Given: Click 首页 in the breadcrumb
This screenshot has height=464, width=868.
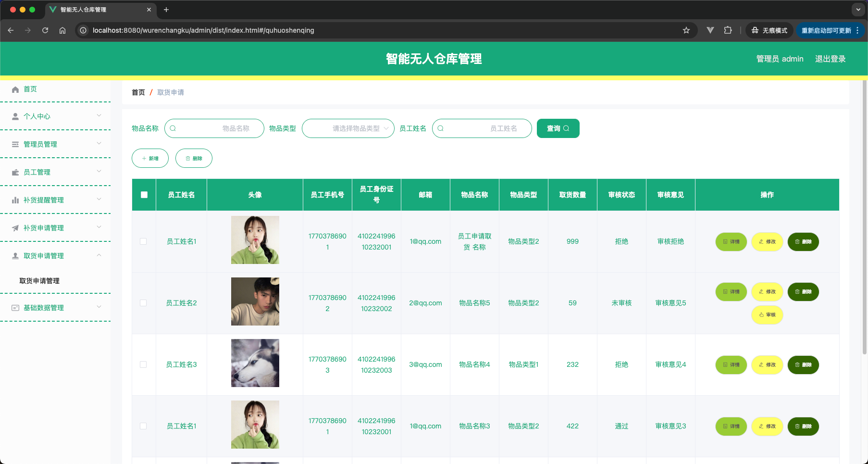Looking at the screenshot, I should (x=138, y=92).
